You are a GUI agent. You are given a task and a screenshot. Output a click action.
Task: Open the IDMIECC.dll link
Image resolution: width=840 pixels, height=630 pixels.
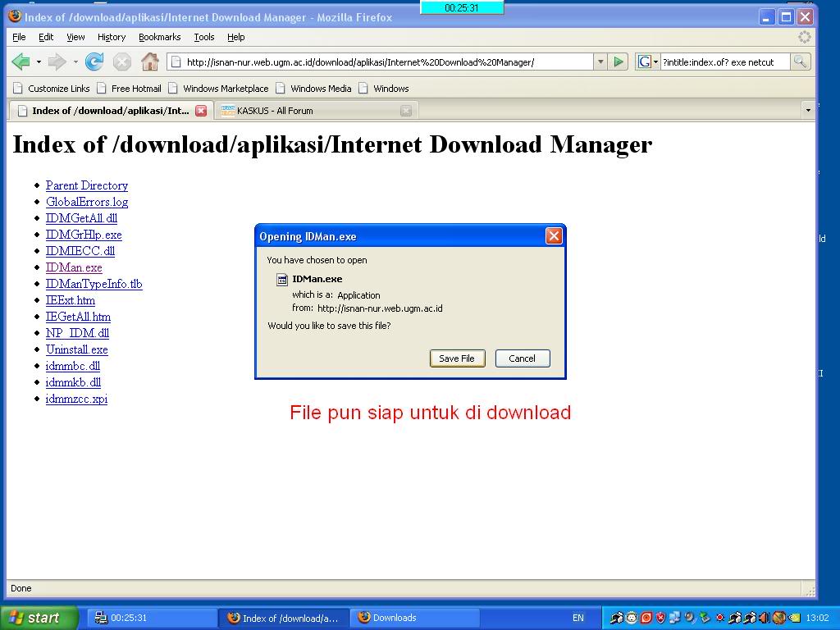coord(80,251)
